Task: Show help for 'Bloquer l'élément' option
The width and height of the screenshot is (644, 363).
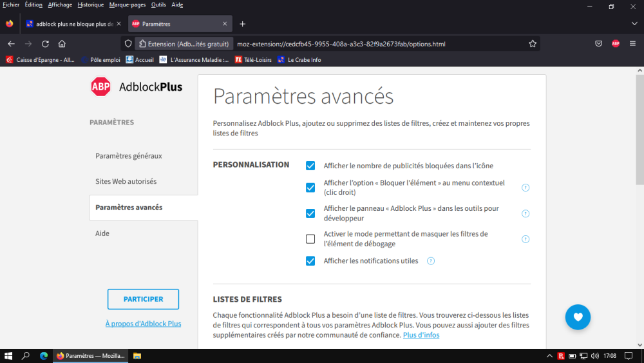Action: pyautogui.click(x=526, y=188)
